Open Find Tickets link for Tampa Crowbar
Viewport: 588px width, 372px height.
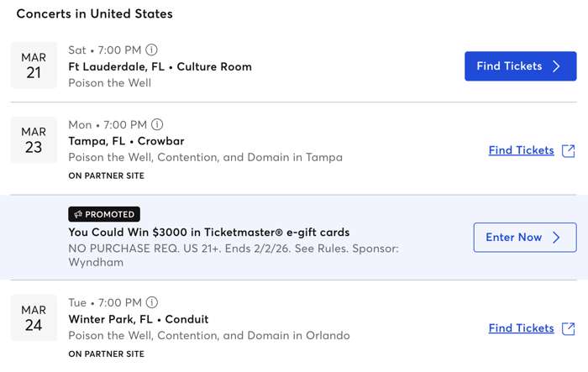coord(521,150)
